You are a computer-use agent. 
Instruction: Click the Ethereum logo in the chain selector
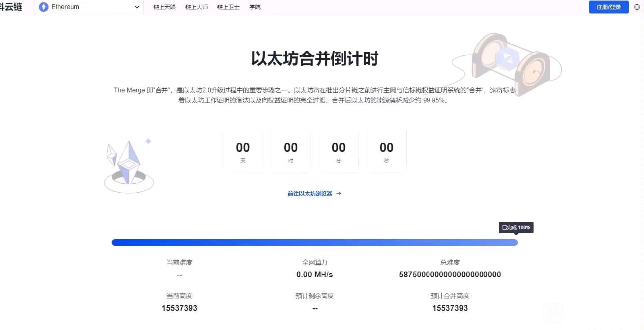pos(44,7)
